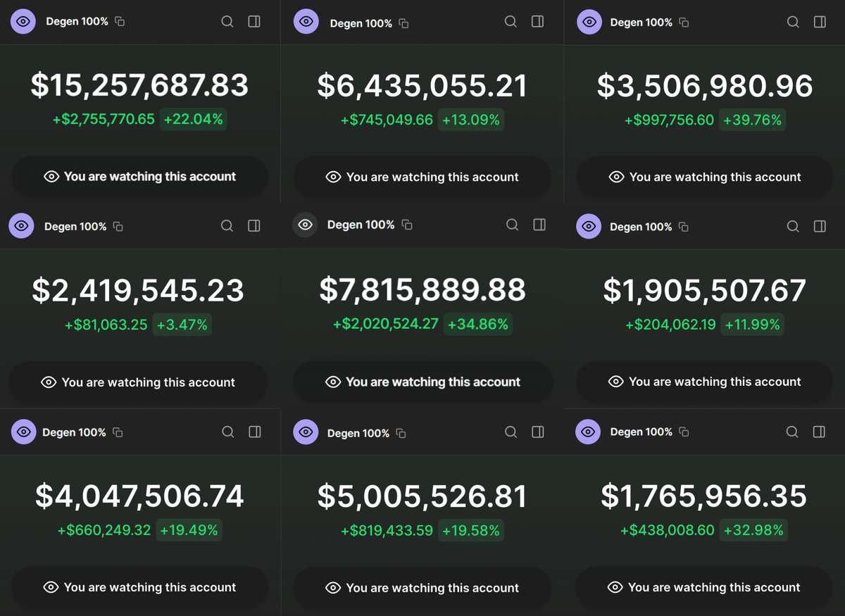Click the eye avatar in the $6,435,055.21 card
Image resolution: width=845 pixels, height=616 pixels.
click(306, 22)
